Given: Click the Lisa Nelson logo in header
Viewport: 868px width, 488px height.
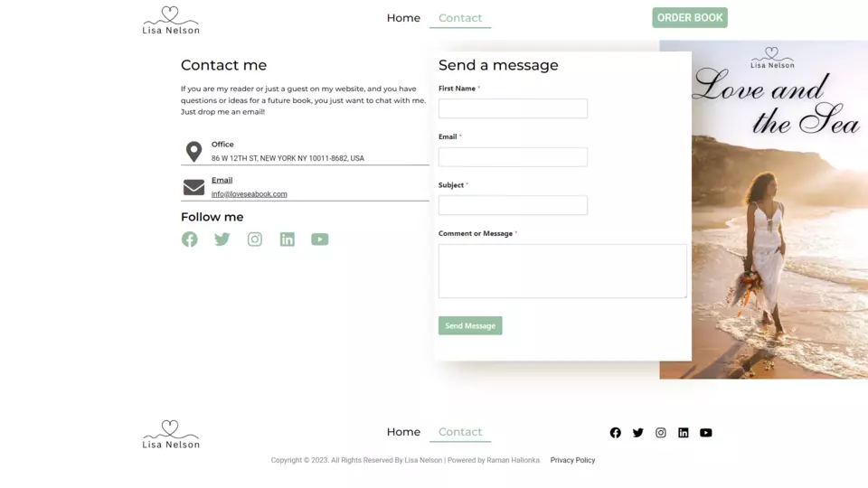Looking at the screenshot, I should 171,21.
